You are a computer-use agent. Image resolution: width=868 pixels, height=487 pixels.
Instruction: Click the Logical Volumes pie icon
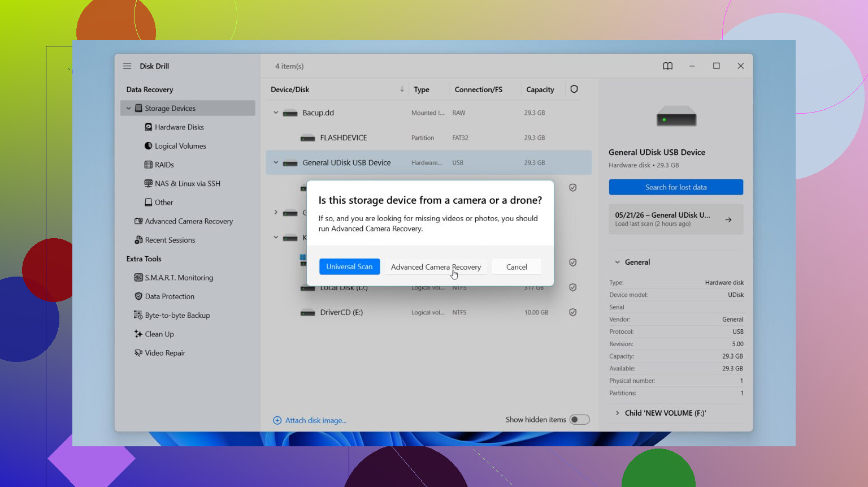[x=148, y=146]
